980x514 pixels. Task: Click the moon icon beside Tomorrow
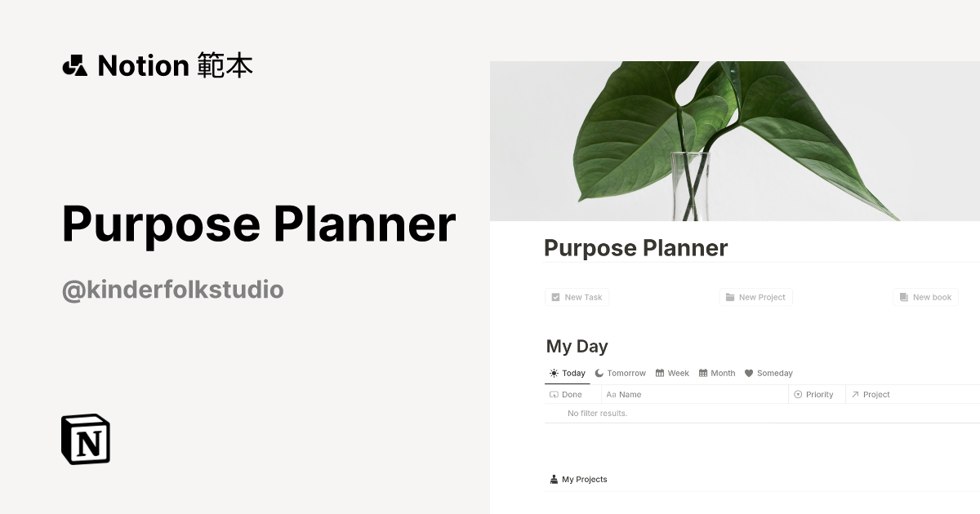(x=599, y=373)
